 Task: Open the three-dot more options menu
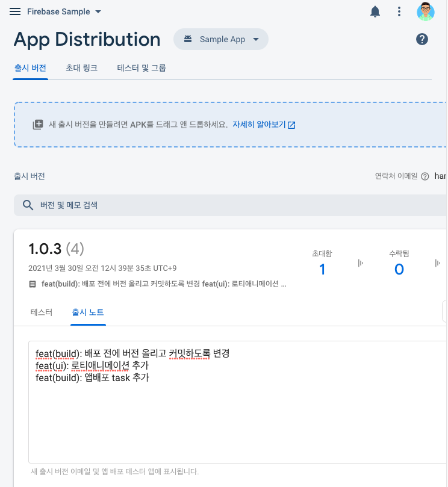[x=399, y=12]
